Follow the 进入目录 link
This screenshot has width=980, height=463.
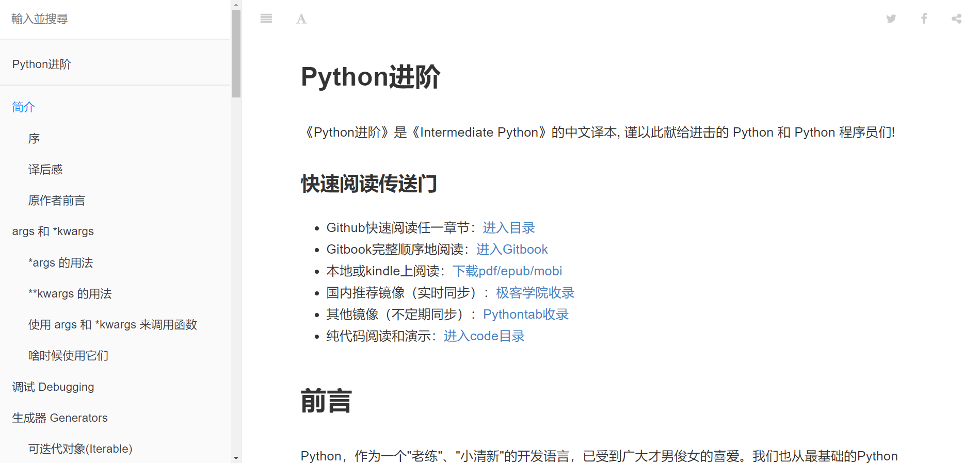click(509, 228)
